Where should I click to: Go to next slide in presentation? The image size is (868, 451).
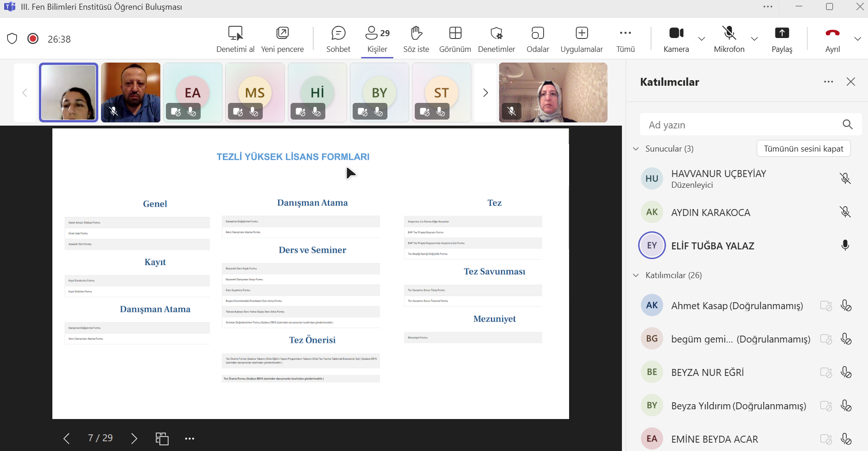[134, 438]
